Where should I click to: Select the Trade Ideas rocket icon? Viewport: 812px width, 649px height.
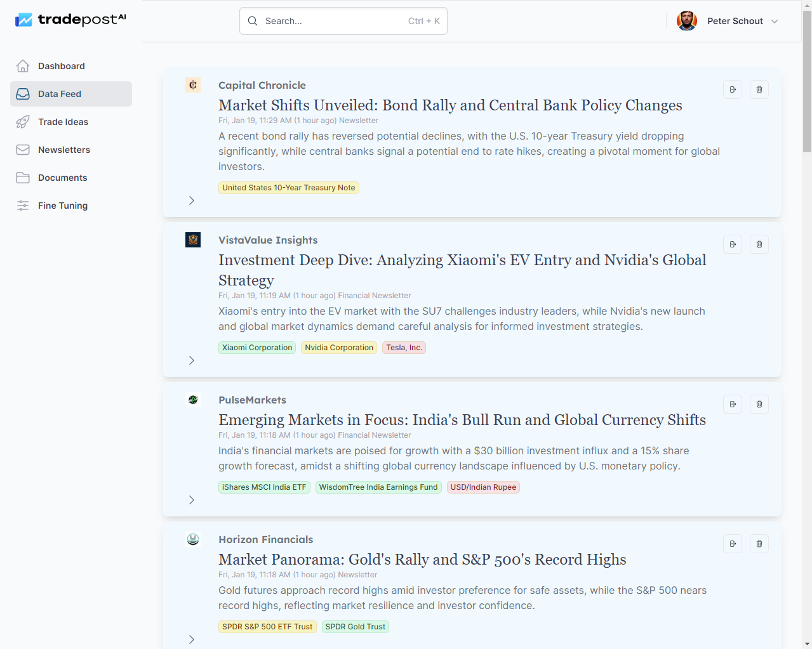coord(23,122)
